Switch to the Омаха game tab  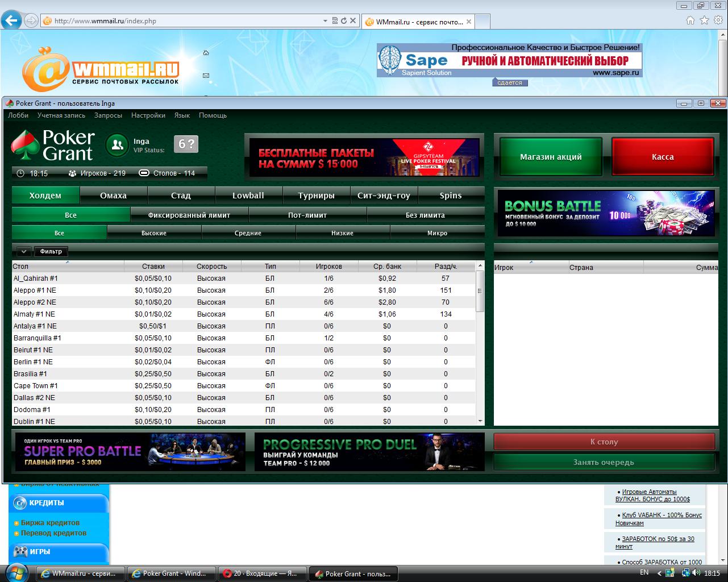[113, 196]
